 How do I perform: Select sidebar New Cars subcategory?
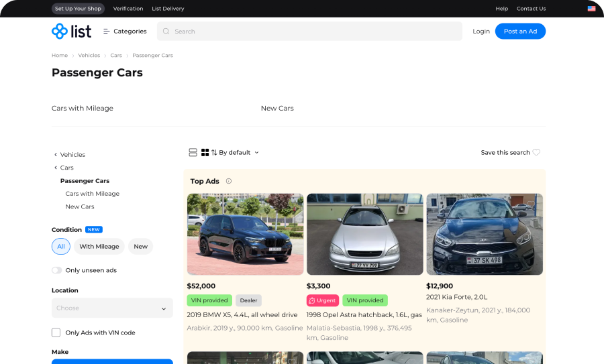[x=80, y=206]
